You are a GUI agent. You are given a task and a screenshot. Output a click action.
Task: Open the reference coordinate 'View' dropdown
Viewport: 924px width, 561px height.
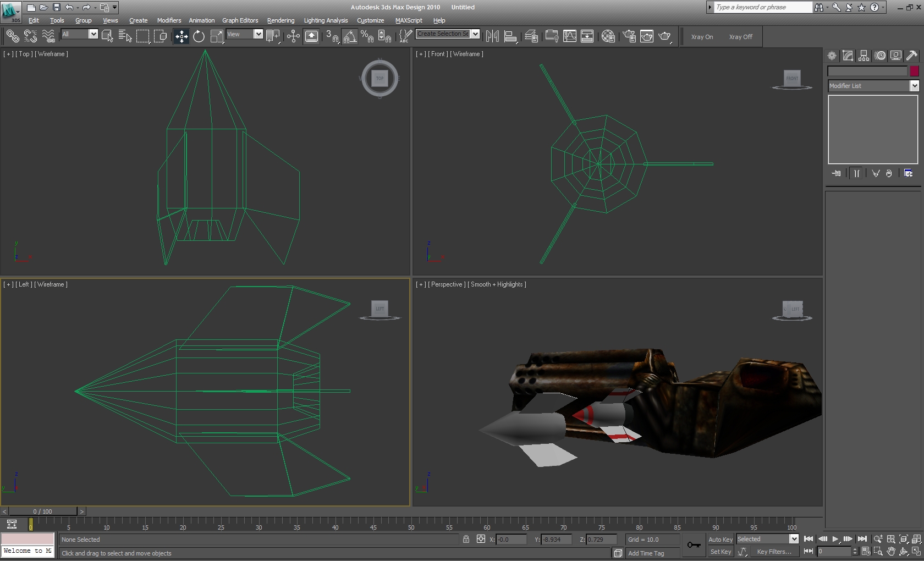coord(257,34)
